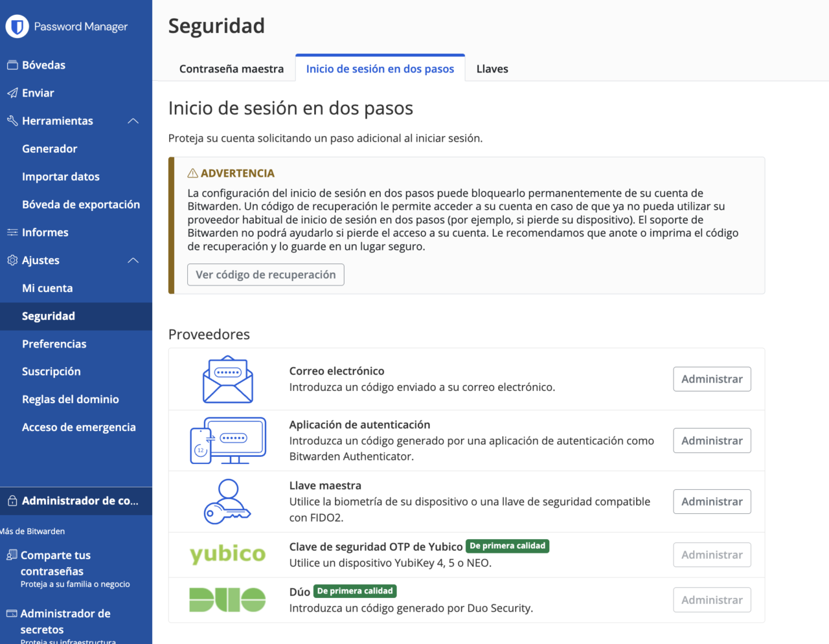Click Ver código de recuperación
This screenshot has height=644, width=829.
(266, 274)
